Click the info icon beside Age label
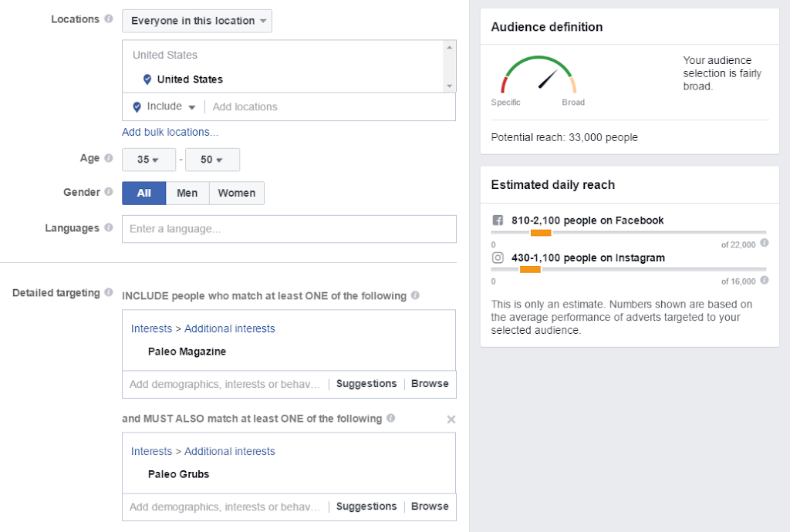Screen dimensions: 790x532 pyautogui.click(x=108, y=158)
